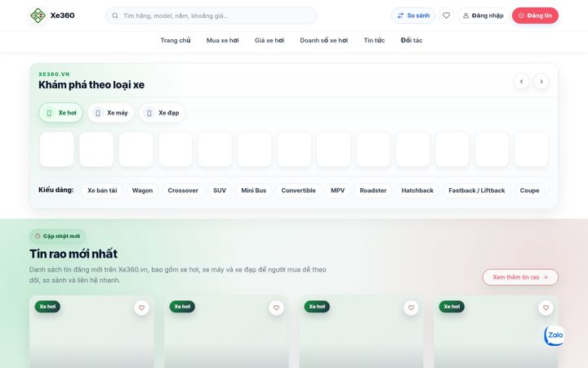588x368 pixels.
Task: Filter by MPV body style
Action: click(337, 191)
